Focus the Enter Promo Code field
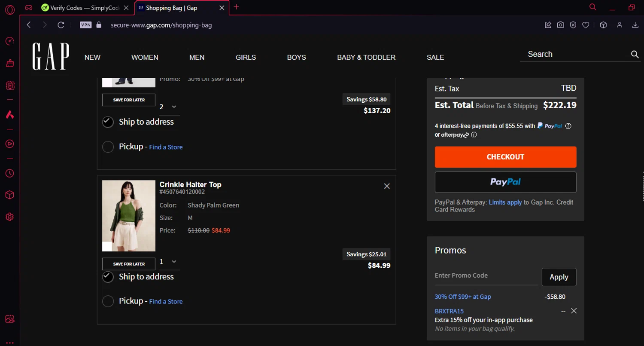This screenshot has width=644, height=346. 486,276
